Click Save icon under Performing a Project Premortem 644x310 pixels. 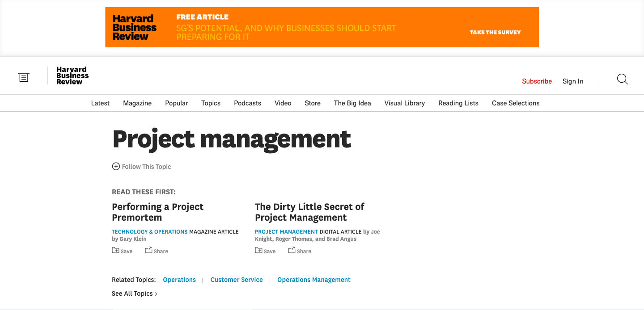[x=116, y=251]
